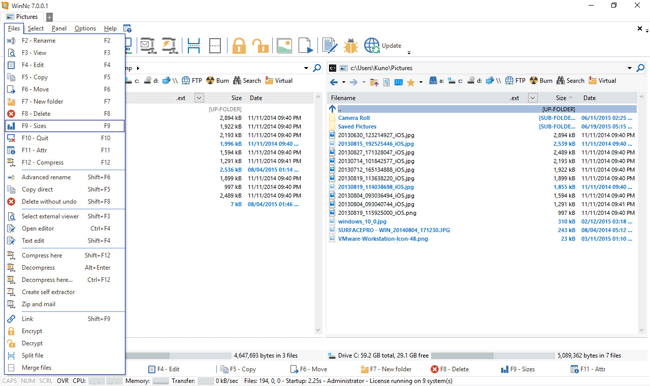This screenshot has height=386, width=650.
Task: Click the globe Update icon
Action: point(371,46)
